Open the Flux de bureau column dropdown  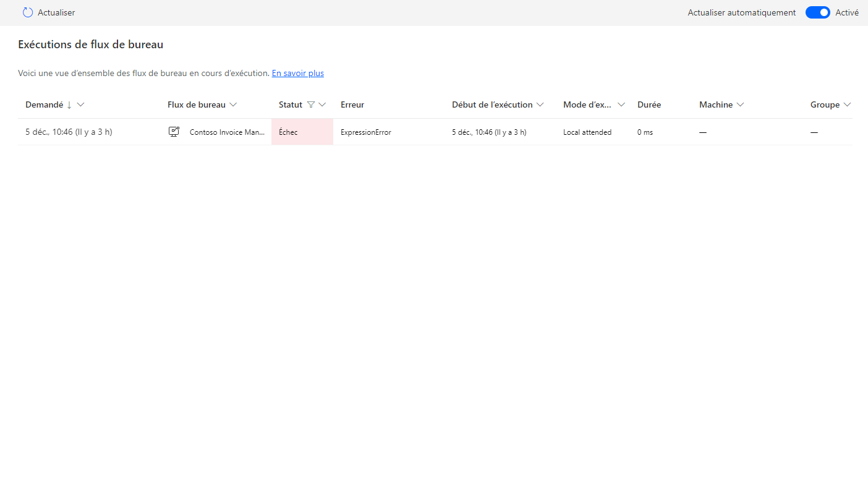233,105
